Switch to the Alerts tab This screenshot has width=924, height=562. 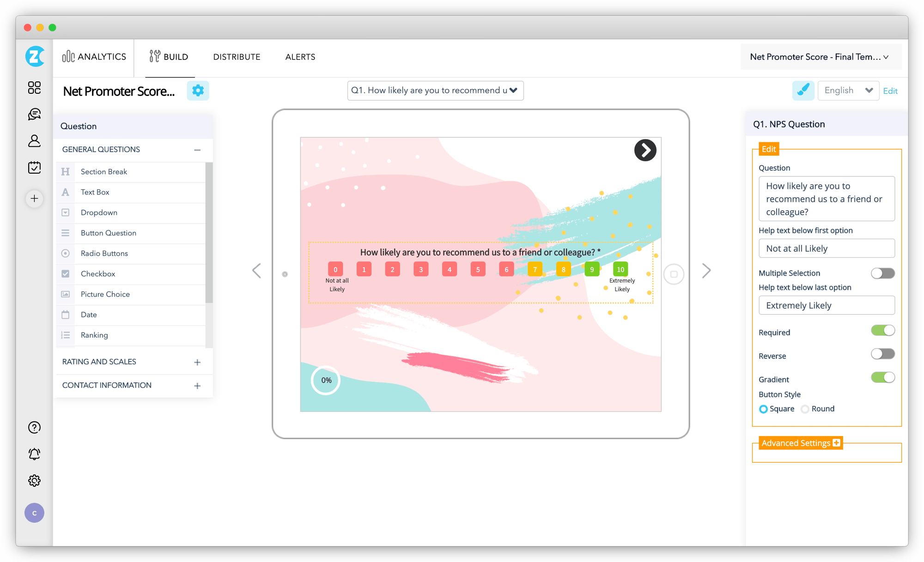point(300,56)
